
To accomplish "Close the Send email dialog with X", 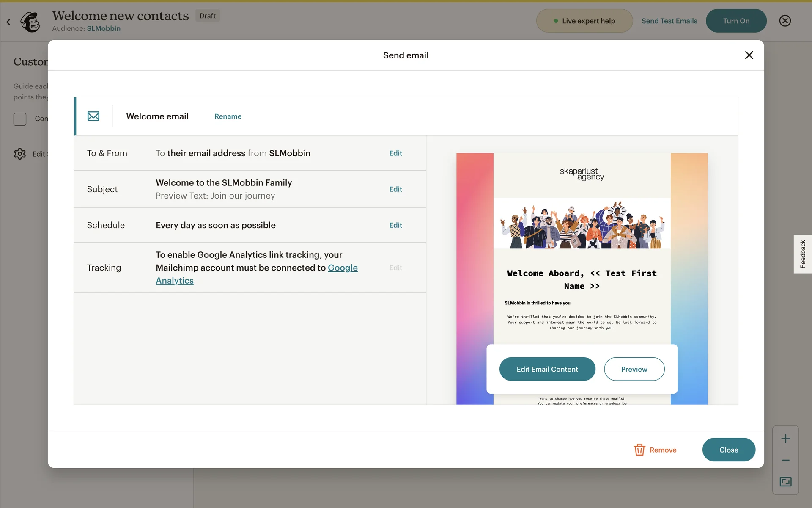I will [749, 55].
